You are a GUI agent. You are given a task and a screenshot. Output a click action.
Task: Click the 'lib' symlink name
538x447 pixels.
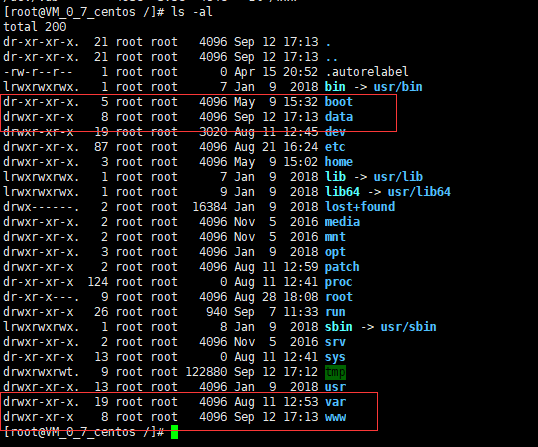click(x=335, y=177)
